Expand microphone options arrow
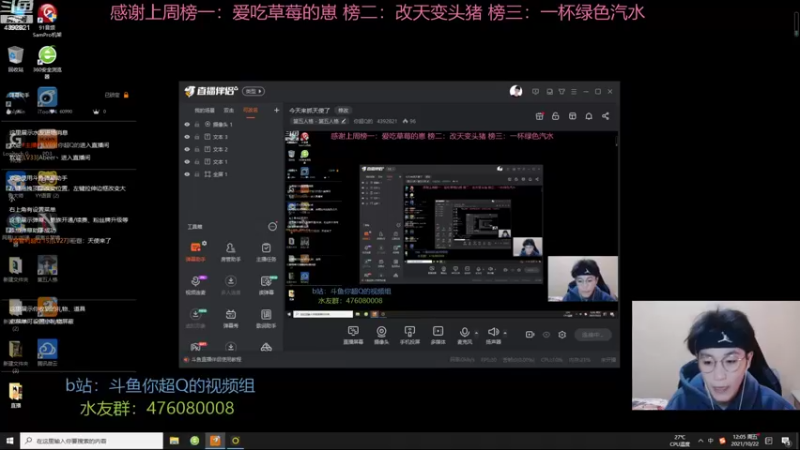The image size is (800, 450). click(x=477, y=333)
